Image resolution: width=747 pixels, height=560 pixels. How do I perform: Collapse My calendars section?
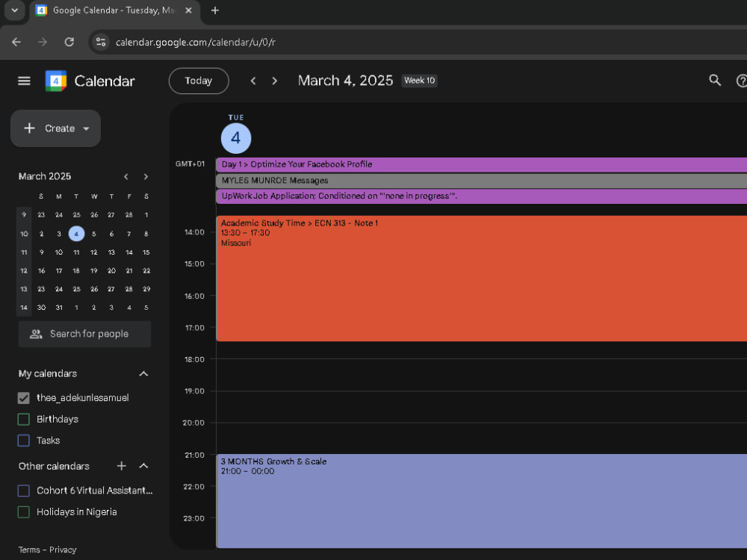click(143, 374)
